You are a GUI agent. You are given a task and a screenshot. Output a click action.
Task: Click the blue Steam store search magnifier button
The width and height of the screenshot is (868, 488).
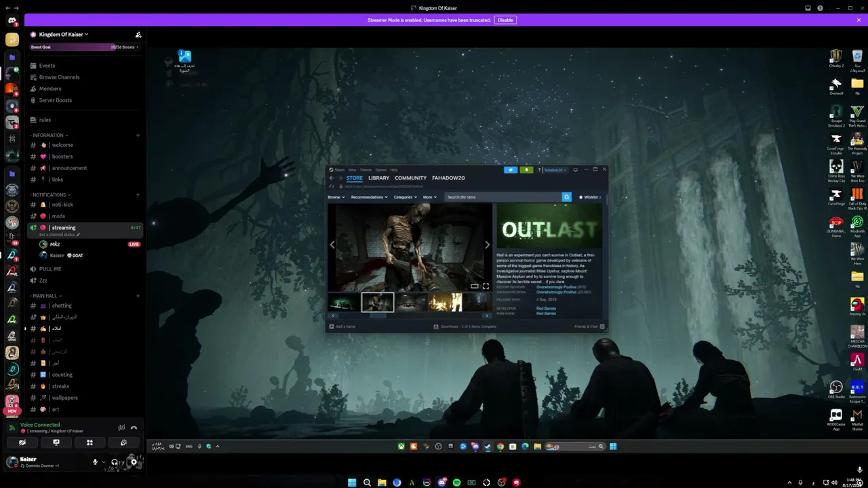click(x=567, y=197)
